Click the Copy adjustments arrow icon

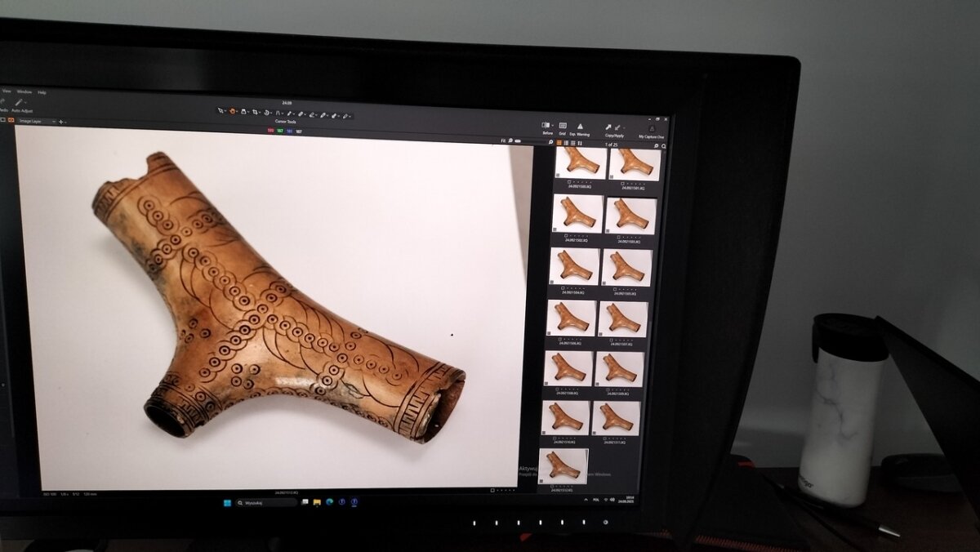[608, 127]
